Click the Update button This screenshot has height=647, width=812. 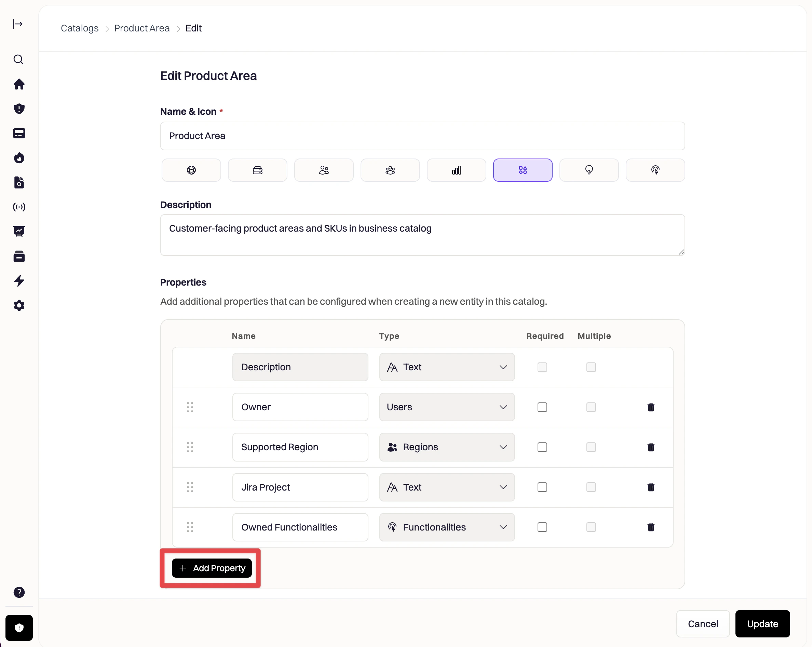[x=762, y=624]
